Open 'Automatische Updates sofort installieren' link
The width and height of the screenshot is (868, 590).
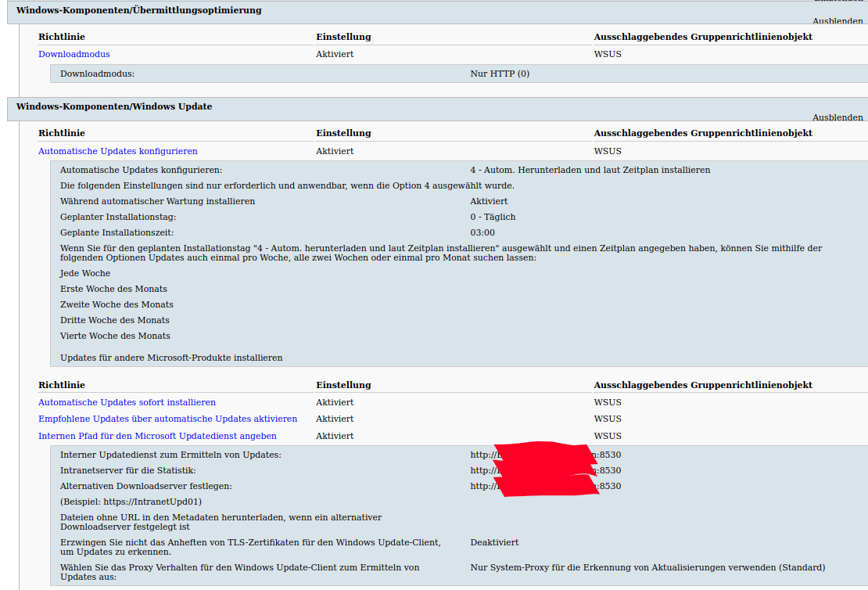(127, 402)
